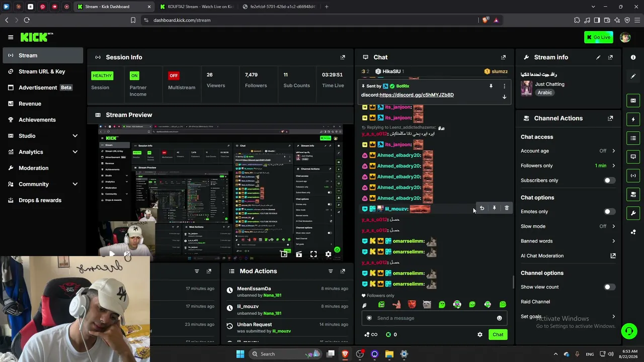Open the Account age setting chevron

[x=613, y=151]
